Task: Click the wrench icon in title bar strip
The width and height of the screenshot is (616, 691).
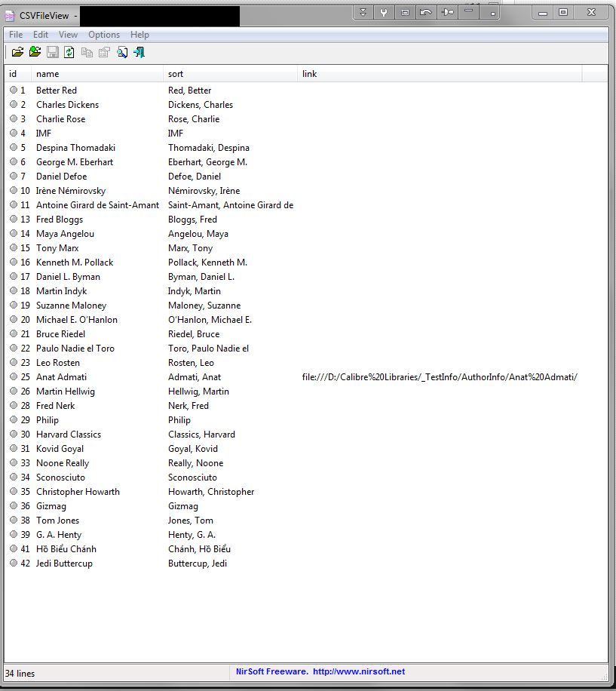Action: 384,12
